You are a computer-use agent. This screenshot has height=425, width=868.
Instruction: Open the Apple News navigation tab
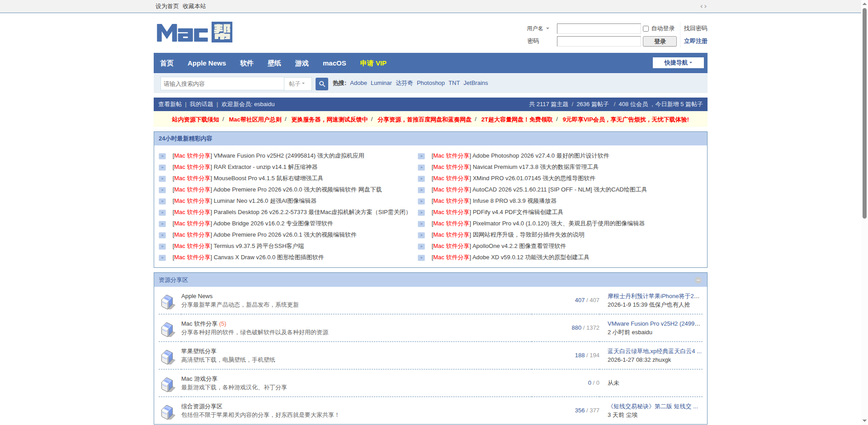point(207,63)
